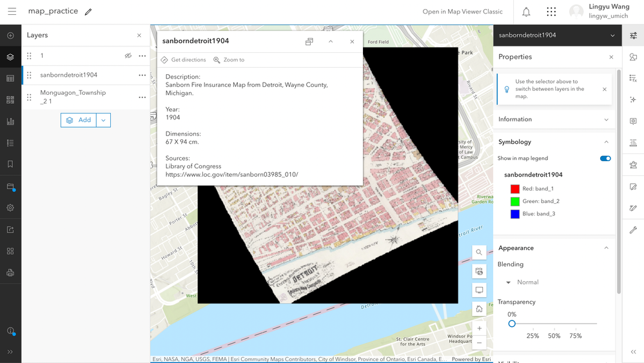Select the Monguagon_Township_2 1 layer
The width and height of the screenshot is (644, 363).
[x=86, y=97]
